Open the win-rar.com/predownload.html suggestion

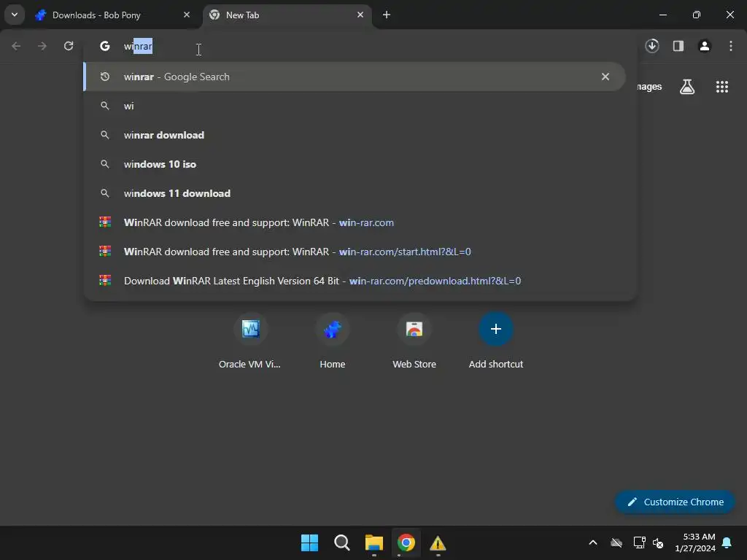pyautogui.click(x=355, y=281)
